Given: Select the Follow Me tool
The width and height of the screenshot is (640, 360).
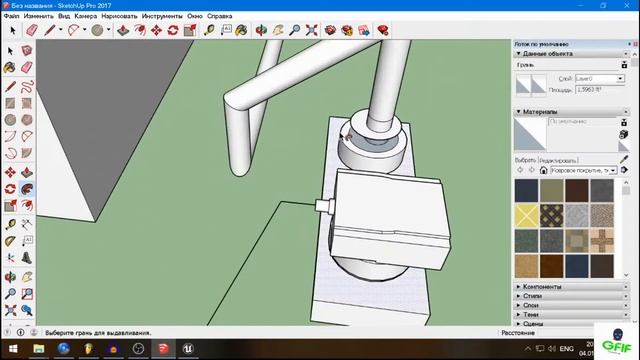Looking at the screenshot, I should tap(27, 189).
